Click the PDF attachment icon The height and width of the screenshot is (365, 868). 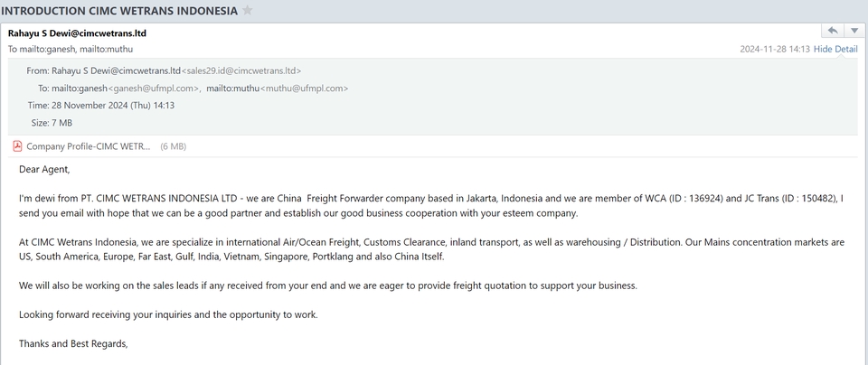pyautogui.click(x=17, y=146)
